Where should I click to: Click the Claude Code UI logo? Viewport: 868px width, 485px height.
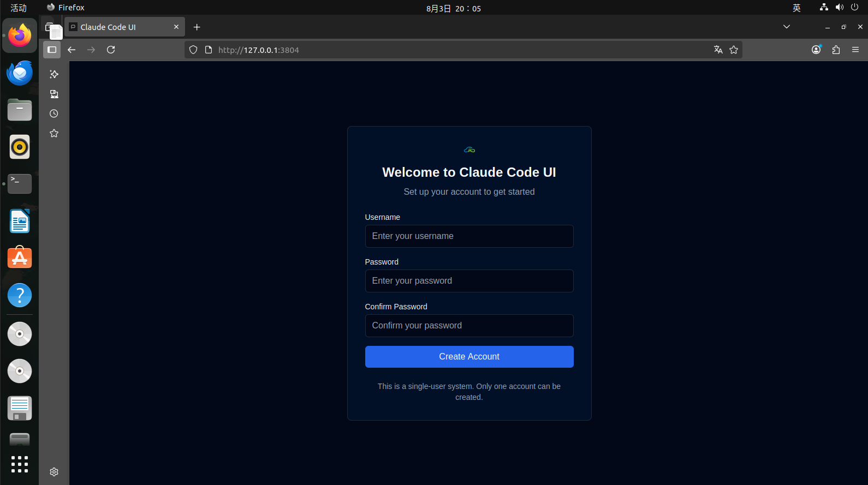click(469, 149)
